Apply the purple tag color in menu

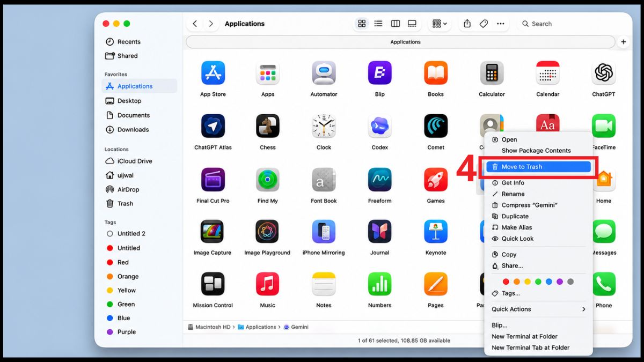pos(560,282)
